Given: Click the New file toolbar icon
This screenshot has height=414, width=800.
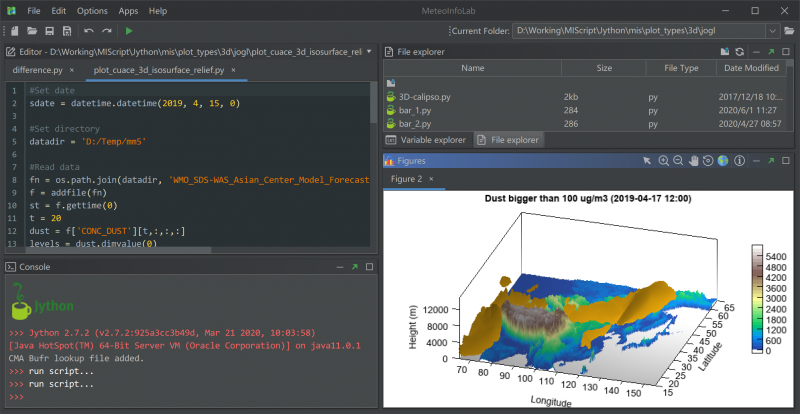Looking at the screenshot, I should tap(14, 32).
